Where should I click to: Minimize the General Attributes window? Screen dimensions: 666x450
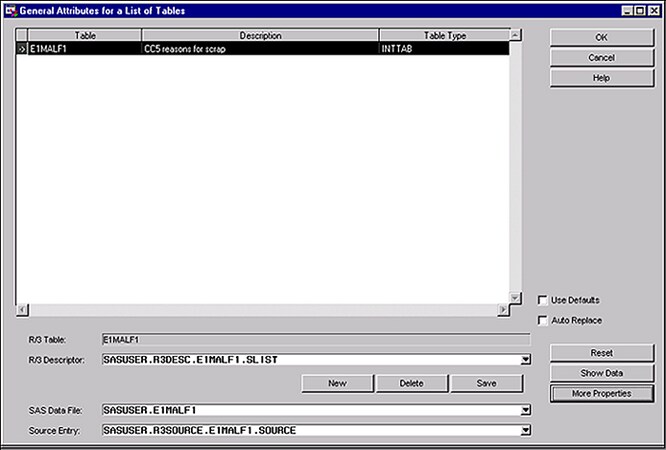[x=627, y=11]
